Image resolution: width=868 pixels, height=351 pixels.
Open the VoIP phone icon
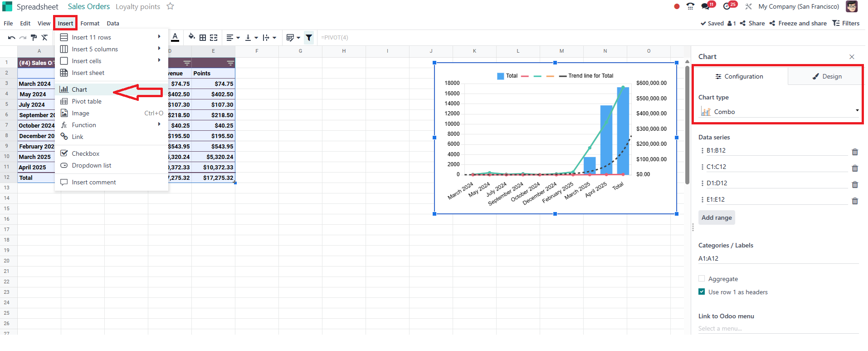690,6
